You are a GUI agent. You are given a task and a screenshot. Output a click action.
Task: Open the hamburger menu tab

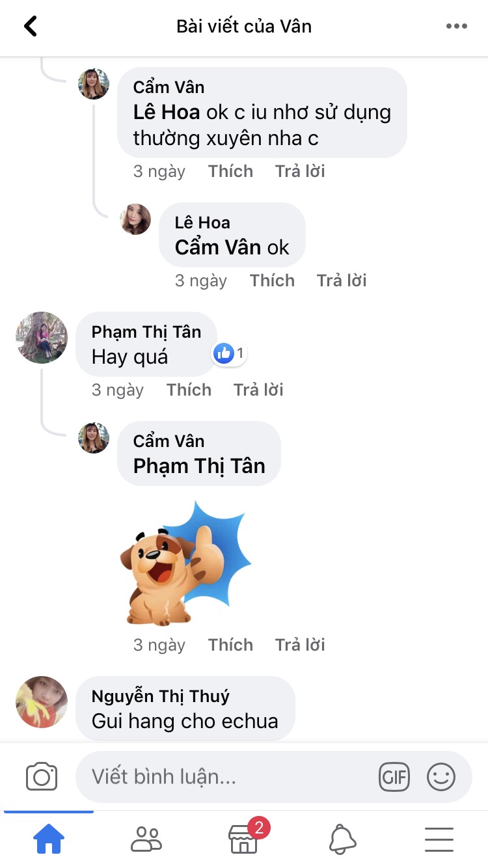coord(439,839)
